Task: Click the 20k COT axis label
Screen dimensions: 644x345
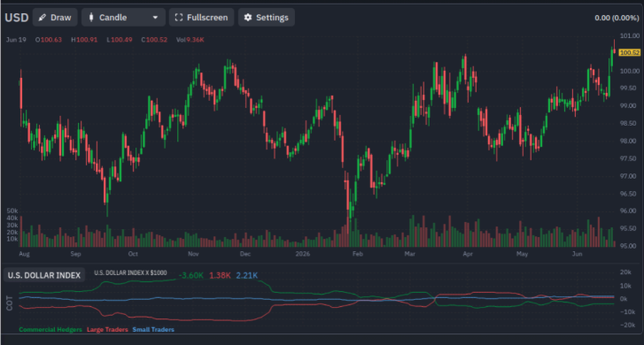Action: (x=625, y=272)
